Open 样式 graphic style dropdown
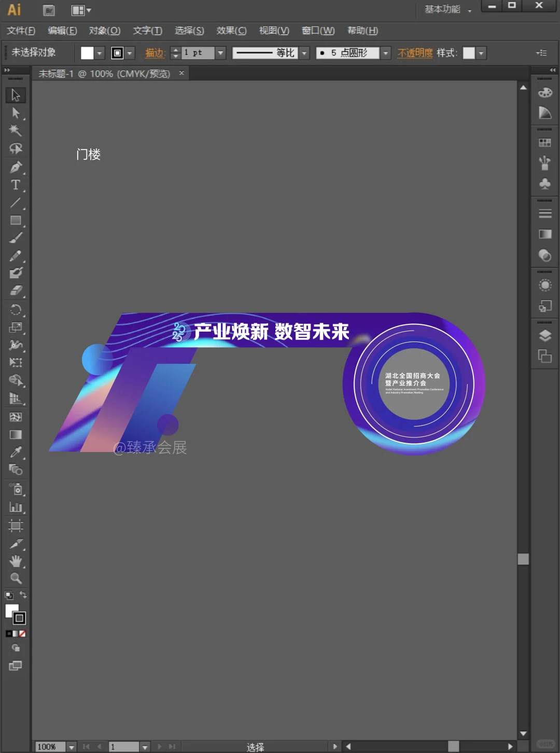This screenshot has width=560, height=753. 481,53
